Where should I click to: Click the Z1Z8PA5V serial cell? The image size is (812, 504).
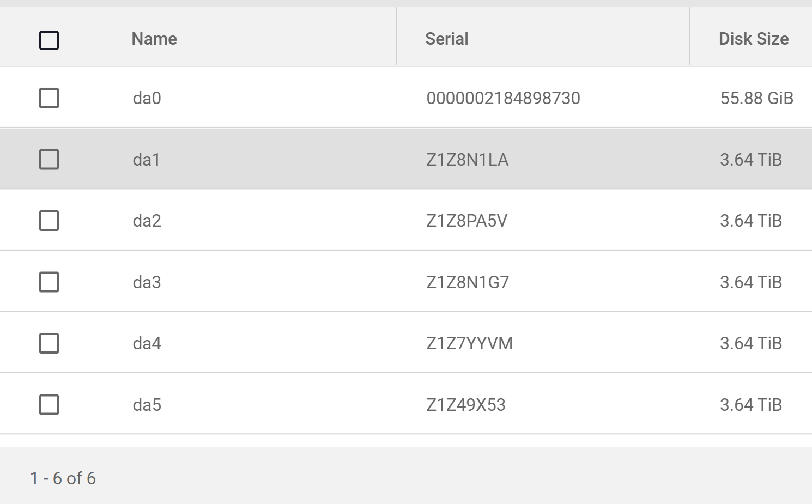(x=466, y=221)
